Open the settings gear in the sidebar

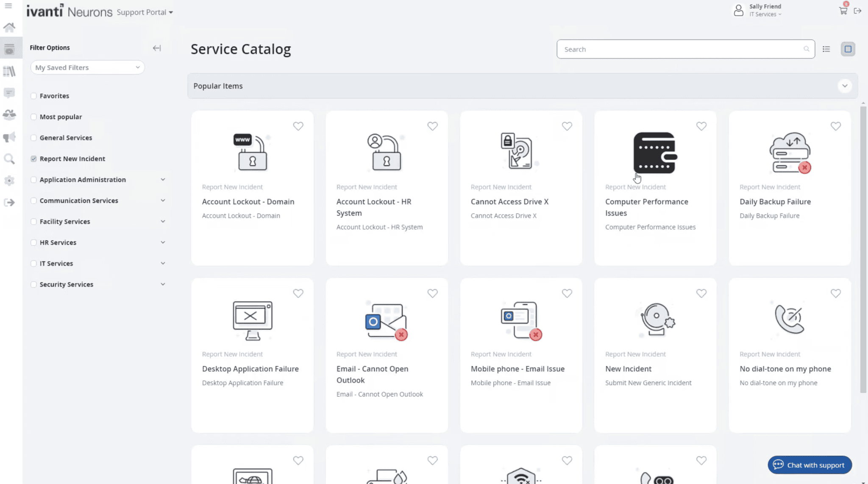click(x=9, y=181)
